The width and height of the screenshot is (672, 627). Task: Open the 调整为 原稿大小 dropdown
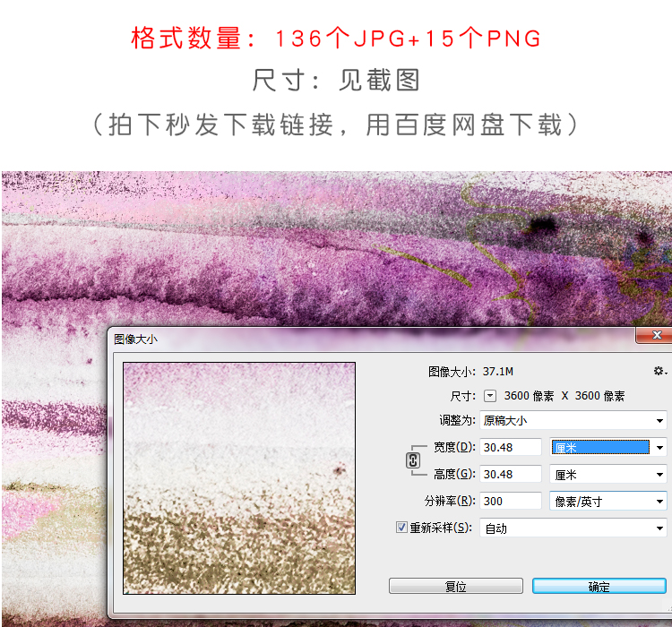573,420
